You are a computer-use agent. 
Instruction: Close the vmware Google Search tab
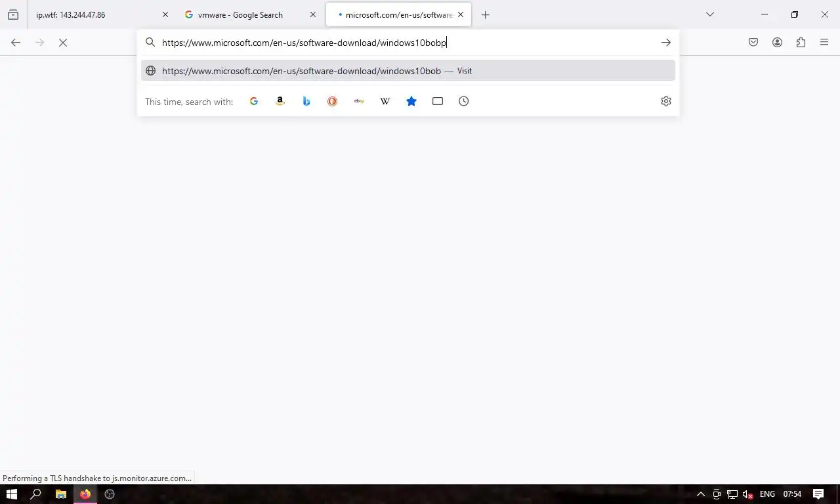click(312, 14)
